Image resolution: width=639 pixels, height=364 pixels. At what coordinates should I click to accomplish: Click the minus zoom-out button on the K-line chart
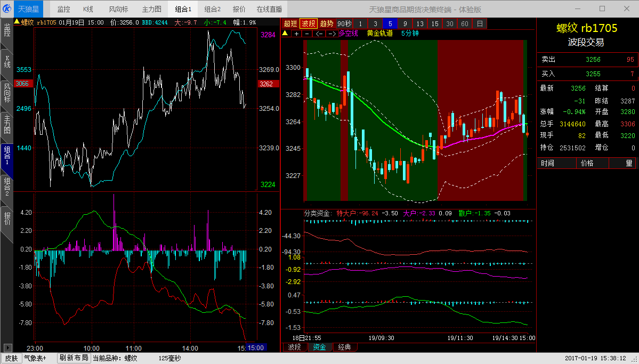pyautogui.click(x=307, y=34)
